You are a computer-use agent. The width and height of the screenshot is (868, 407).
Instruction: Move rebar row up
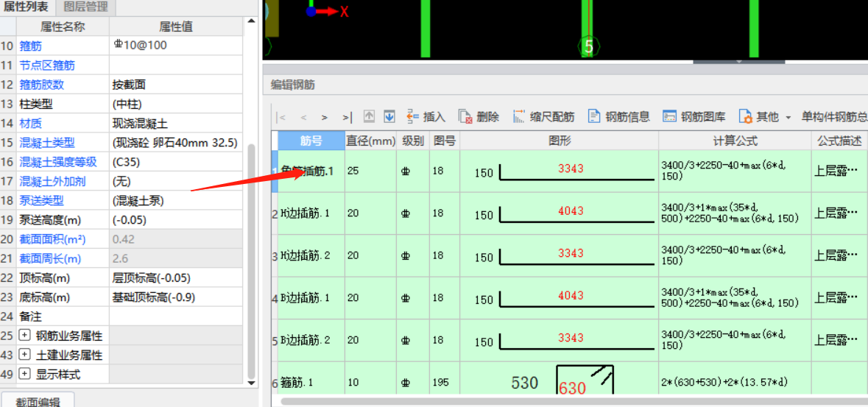(x=370, y=116)
